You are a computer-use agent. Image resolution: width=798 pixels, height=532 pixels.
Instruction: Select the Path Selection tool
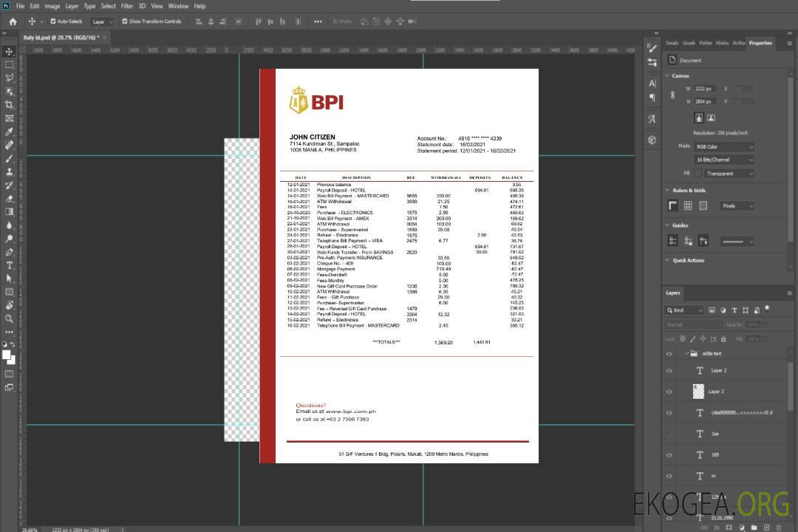coord(9,279)
